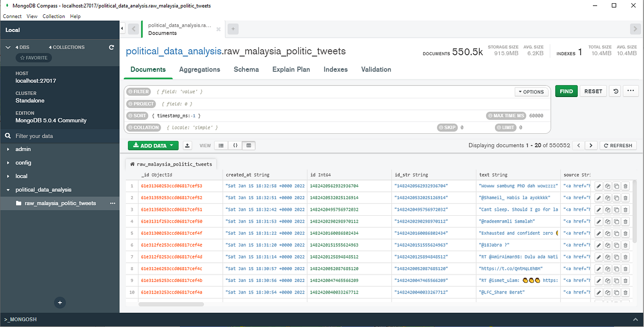
Task: Go to previous tab arrow
Action: (x=133, y=29)
